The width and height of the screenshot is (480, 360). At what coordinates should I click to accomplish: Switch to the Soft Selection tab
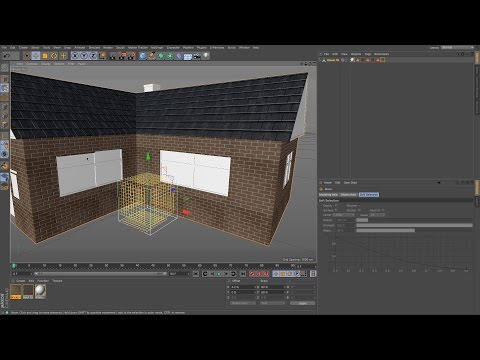pos(369,195)
